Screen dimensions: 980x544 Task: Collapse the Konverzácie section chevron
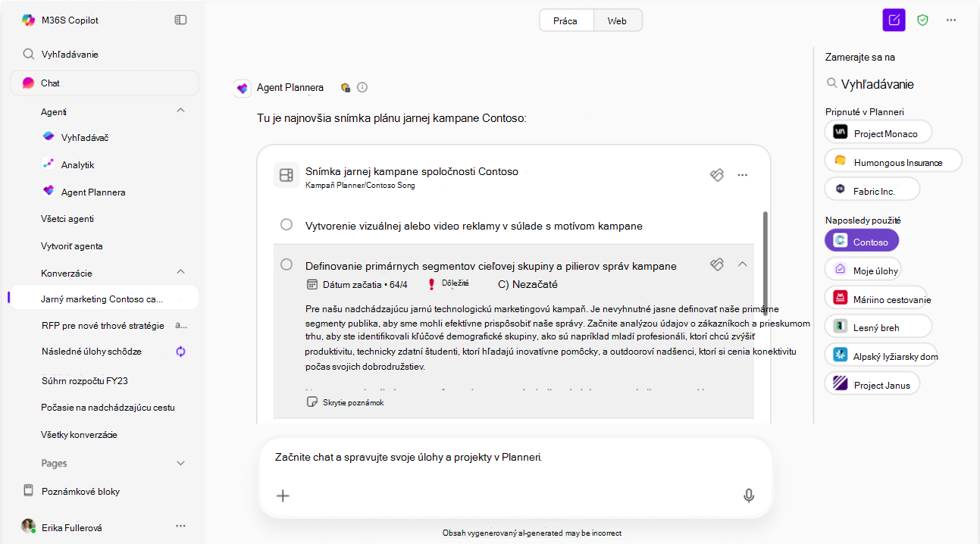coord(180,271)
